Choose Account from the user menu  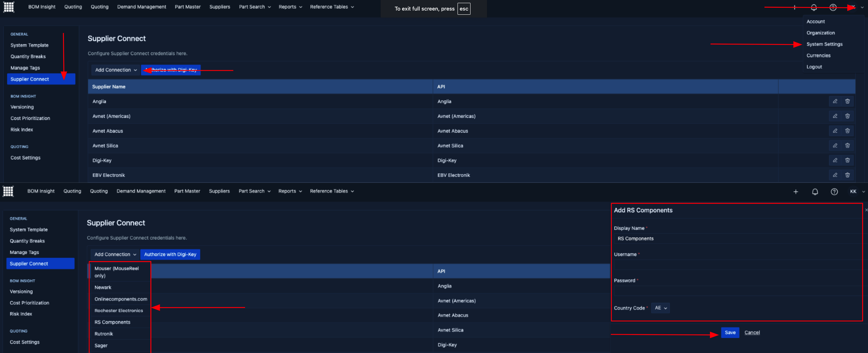tap(815, 21)
